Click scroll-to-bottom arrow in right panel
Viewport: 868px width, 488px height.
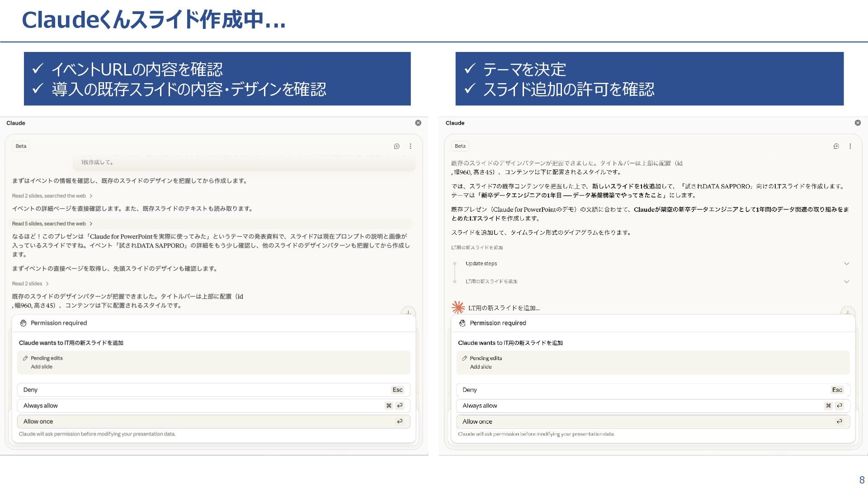pos(847,312)
